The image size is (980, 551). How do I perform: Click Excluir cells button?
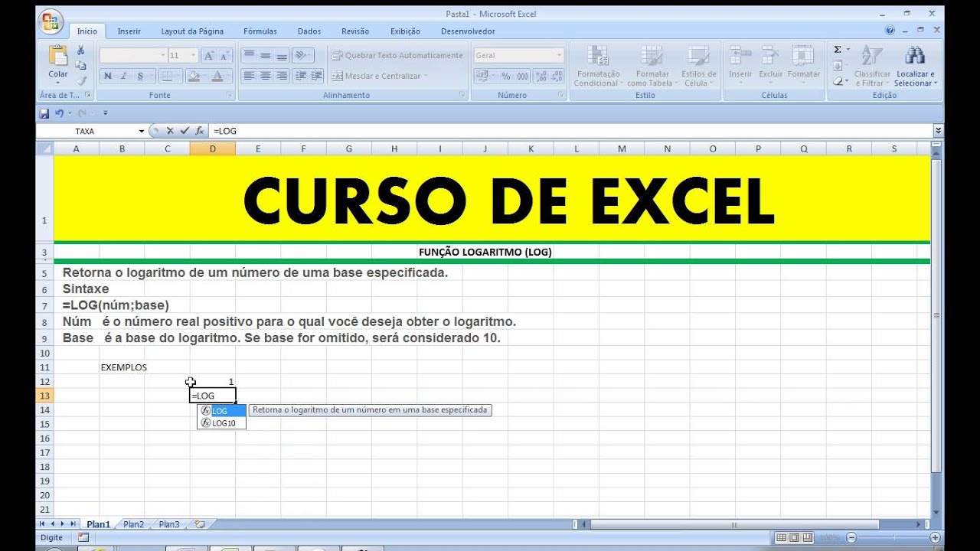pos(771,64)
